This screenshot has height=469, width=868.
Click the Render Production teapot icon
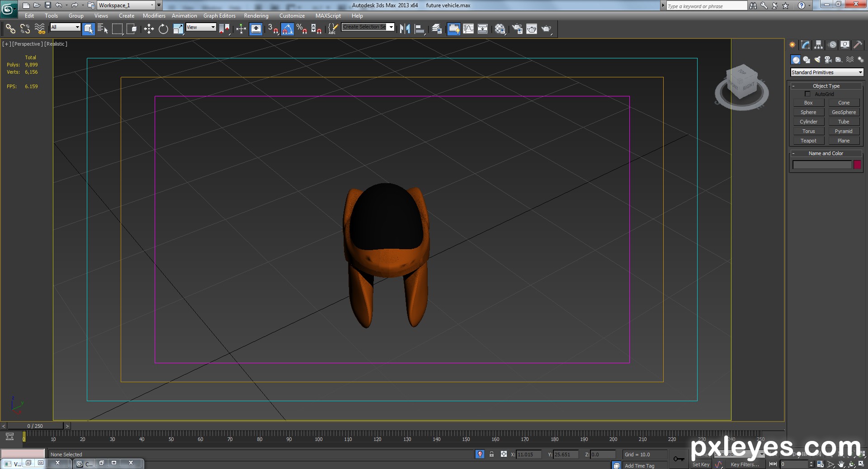547,29
